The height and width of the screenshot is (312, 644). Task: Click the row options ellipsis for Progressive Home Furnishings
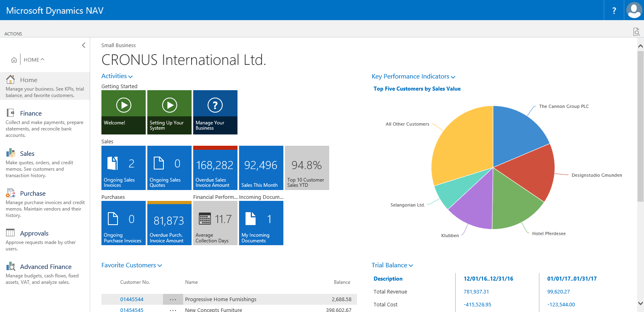point(173,300)
